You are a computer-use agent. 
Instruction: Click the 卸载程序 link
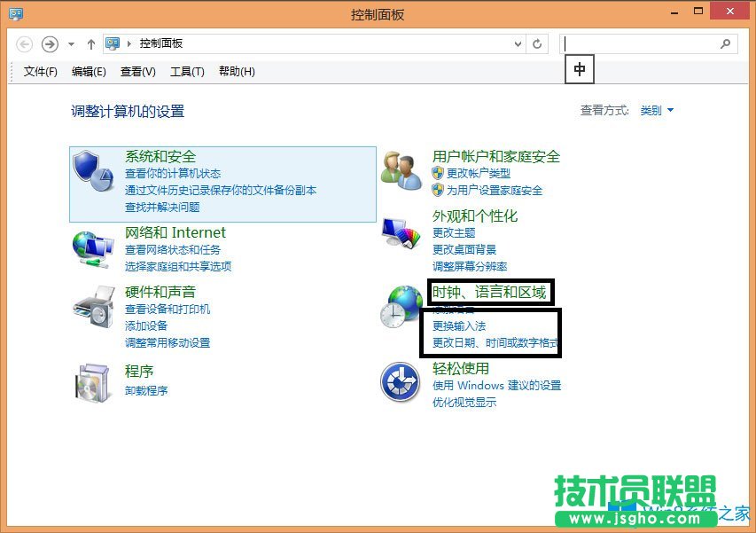pyautogui.click(x=147, y=390)
